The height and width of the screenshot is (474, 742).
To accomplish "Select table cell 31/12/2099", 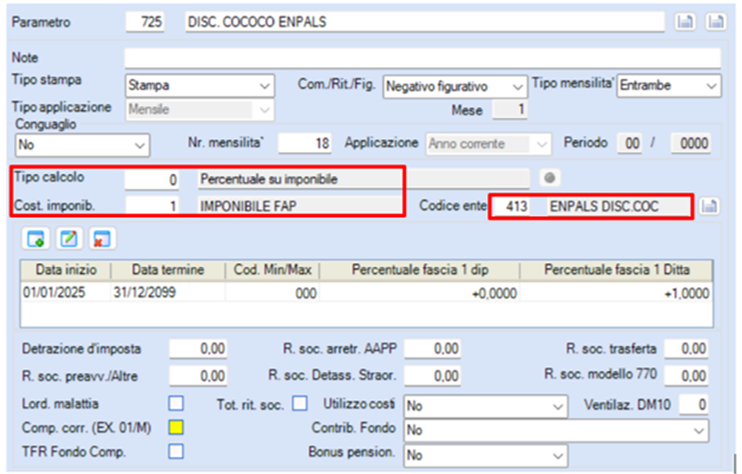I will click(x=168, y=292).
